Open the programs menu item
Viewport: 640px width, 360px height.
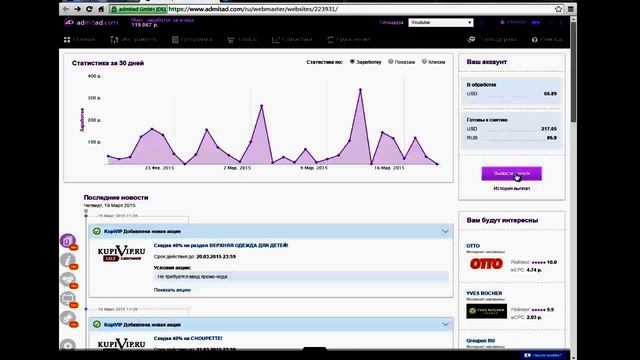tap(192, 40)
